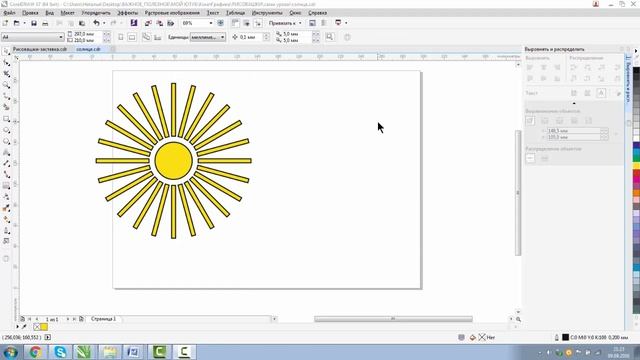Viewport: 640px width, 360px height.
Task: Click the Search content icon
Action: pyautogui.click(x=133, y=23)
